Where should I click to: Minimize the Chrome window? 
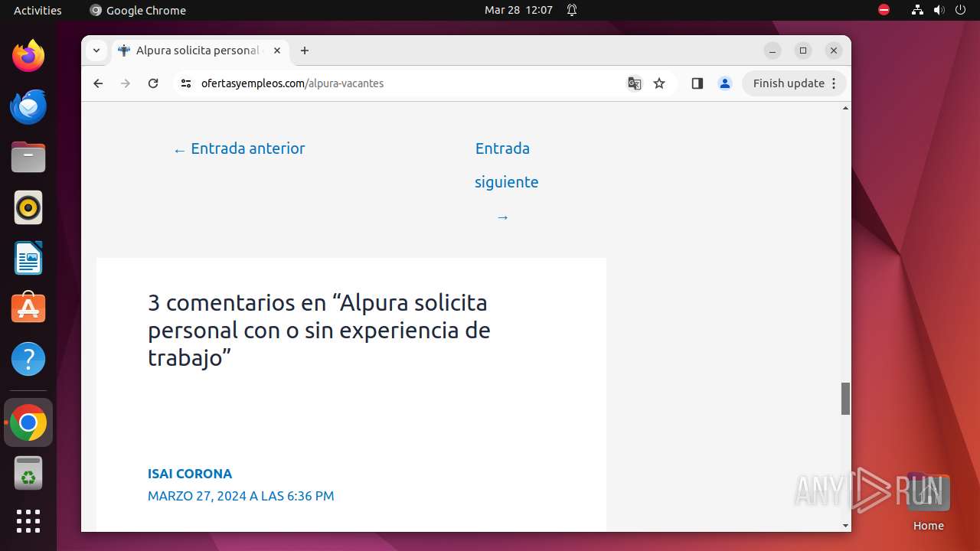coord(773,51)
